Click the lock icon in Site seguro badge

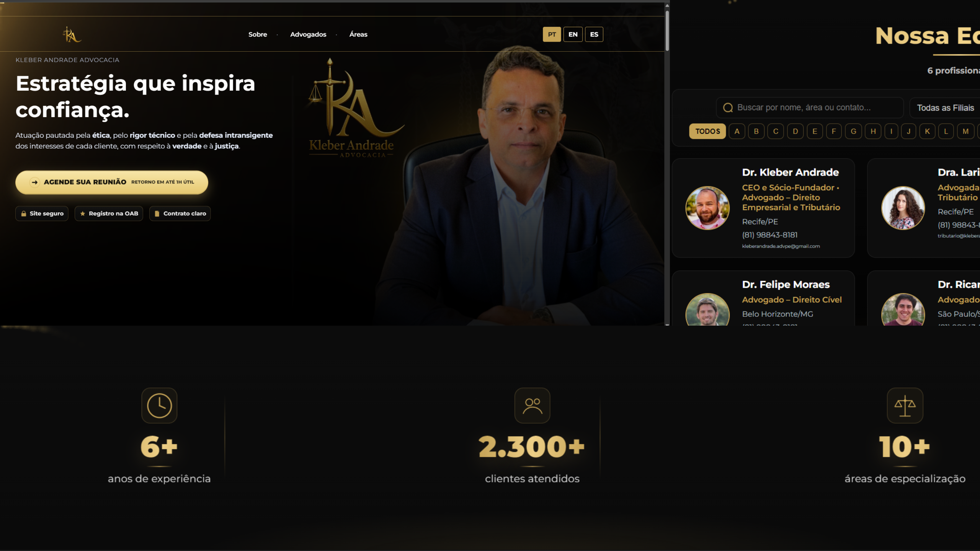point(24,214)
